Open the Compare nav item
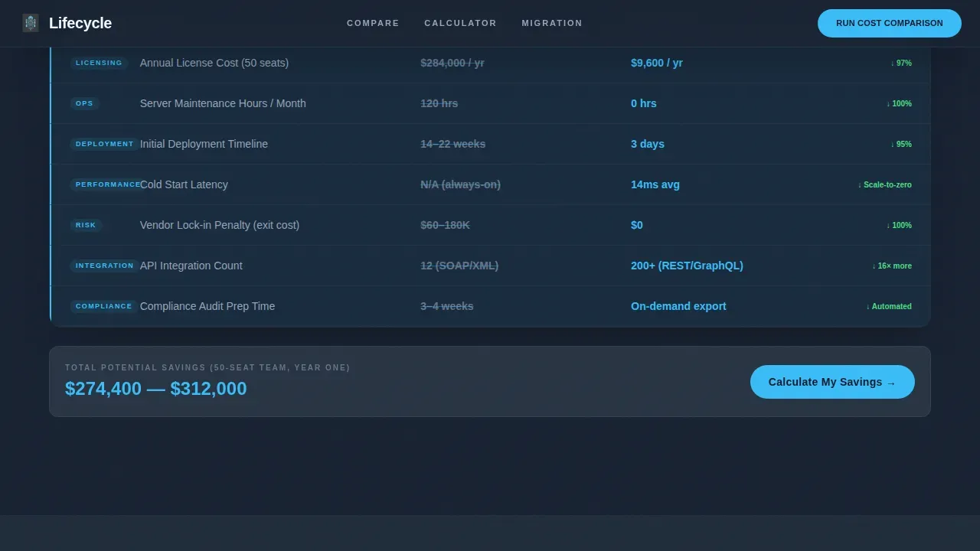980x551 pixels. 373,23
